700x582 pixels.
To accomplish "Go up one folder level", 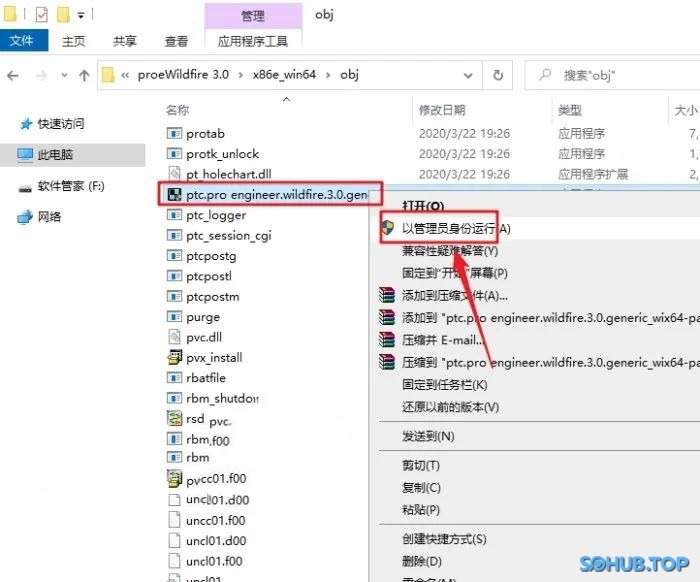I will click(84, 75).
